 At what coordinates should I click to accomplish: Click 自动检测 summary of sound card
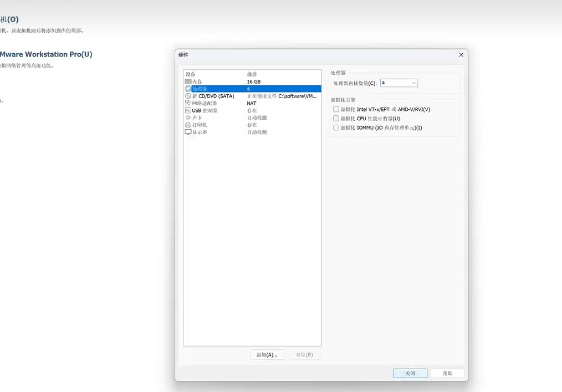click(257, 118)
